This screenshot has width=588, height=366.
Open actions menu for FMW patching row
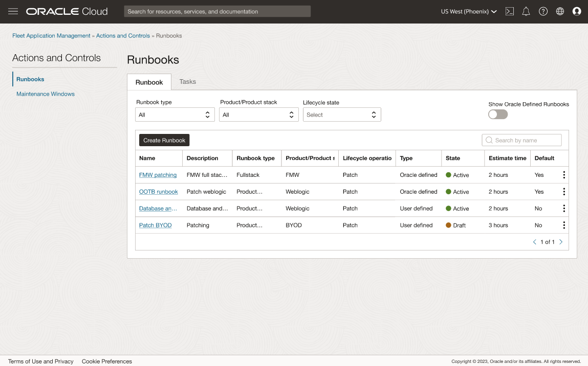563,175
